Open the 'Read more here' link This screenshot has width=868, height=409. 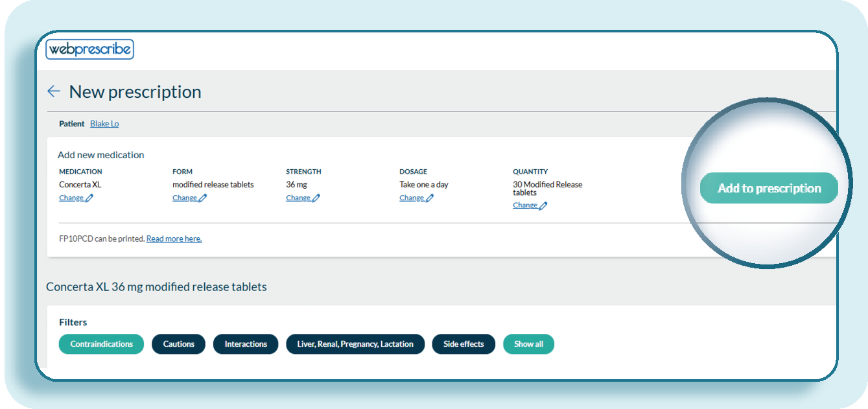pyautogui.click(x=174, y=239)
